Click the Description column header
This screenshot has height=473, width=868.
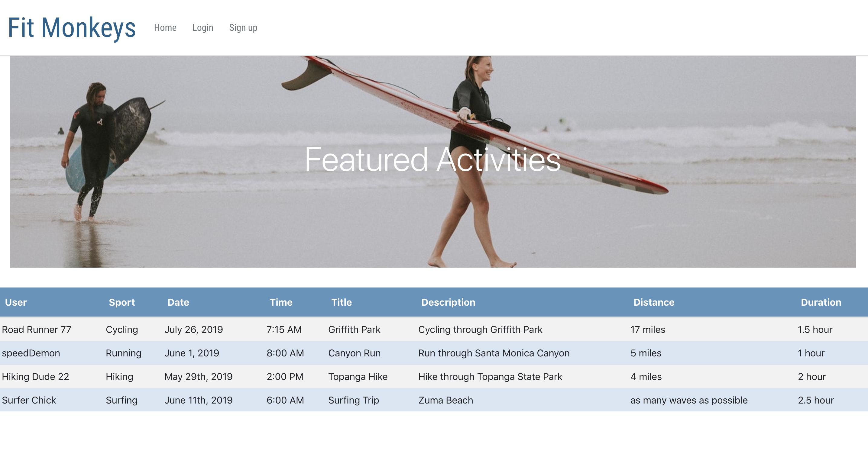[x=448, y=302]
